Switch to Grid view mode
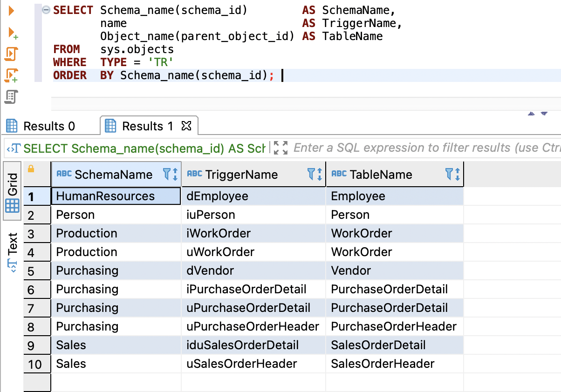Viewport: 561px width, 392px height. pos(13,191)
